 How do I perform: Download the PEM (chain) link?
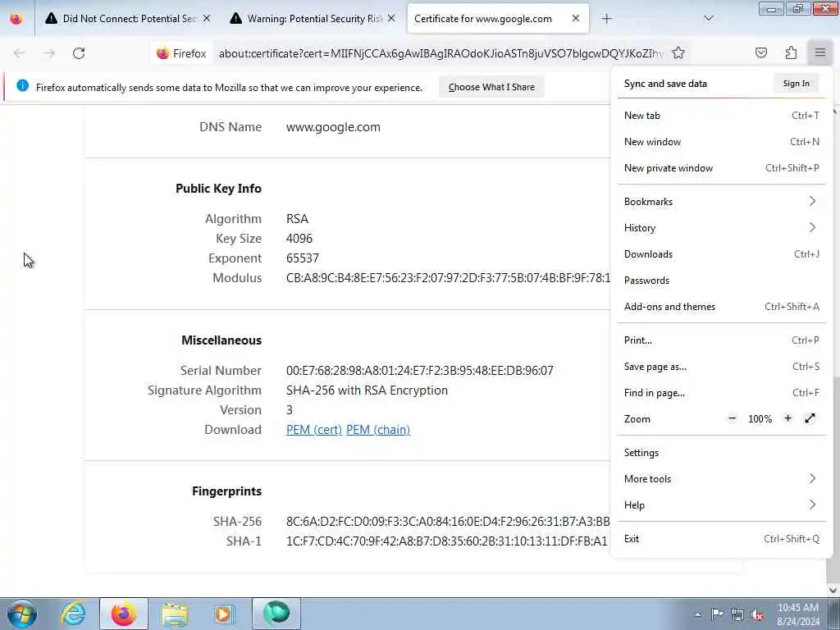(378, 430)
